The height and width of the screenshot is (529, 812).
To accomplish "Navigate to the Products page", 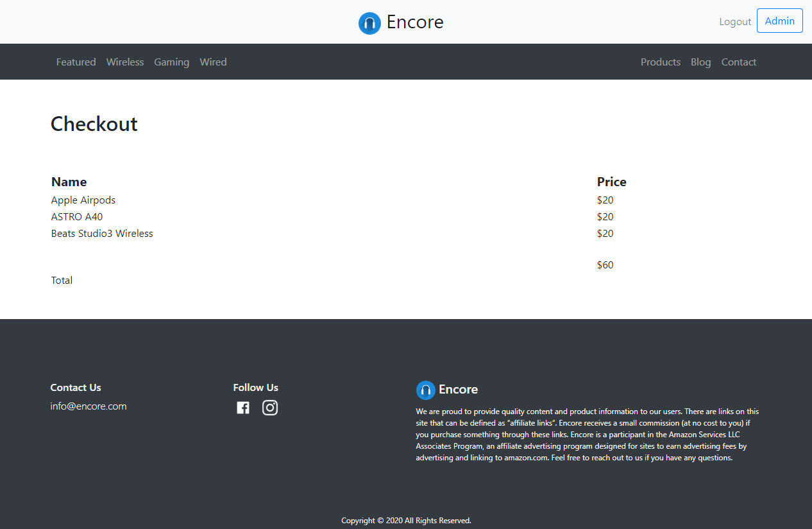I will (x=661, y=62).
